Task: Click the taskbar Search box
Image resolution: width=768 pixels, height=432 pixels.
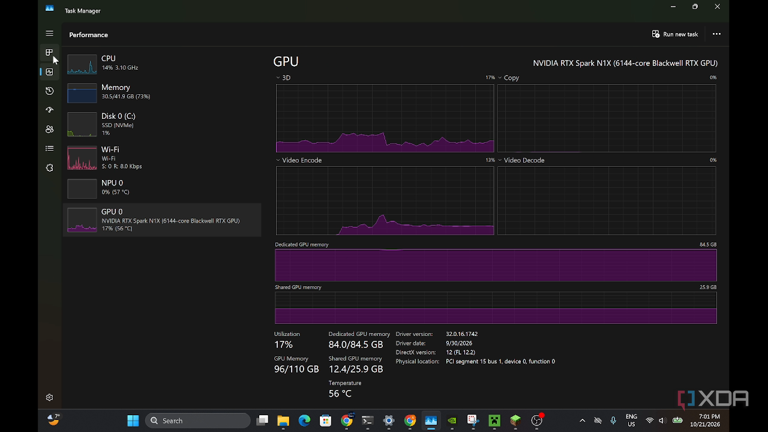Action: (x=198, y=421)
